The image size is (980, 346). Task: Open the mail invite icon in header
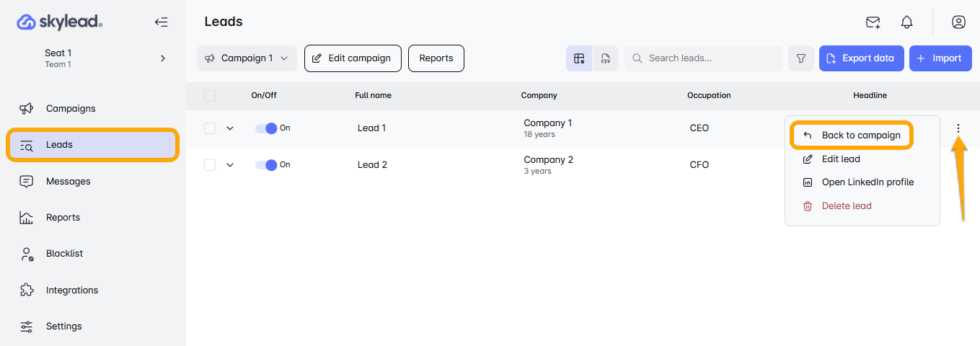pos(873,22)
